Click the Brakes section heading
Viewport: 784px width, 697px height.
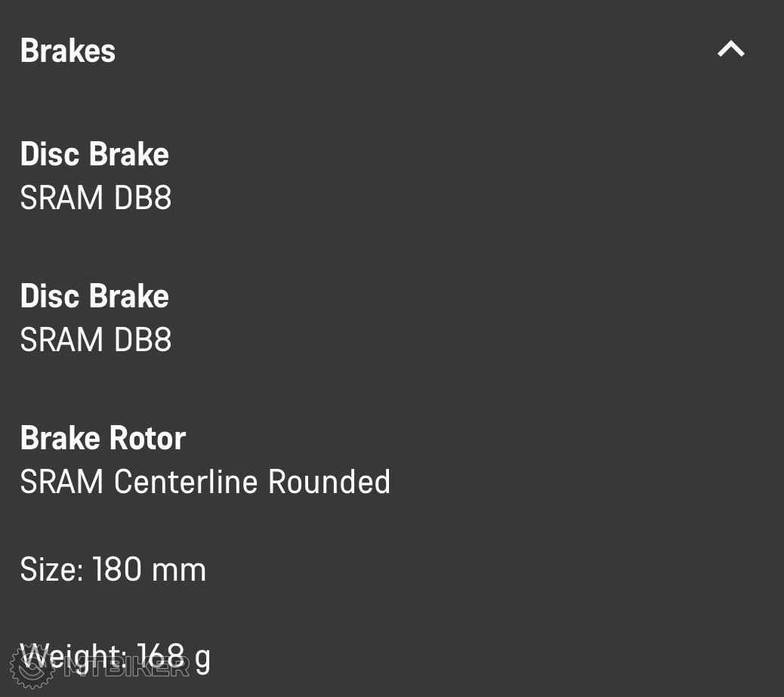(68, 51)
